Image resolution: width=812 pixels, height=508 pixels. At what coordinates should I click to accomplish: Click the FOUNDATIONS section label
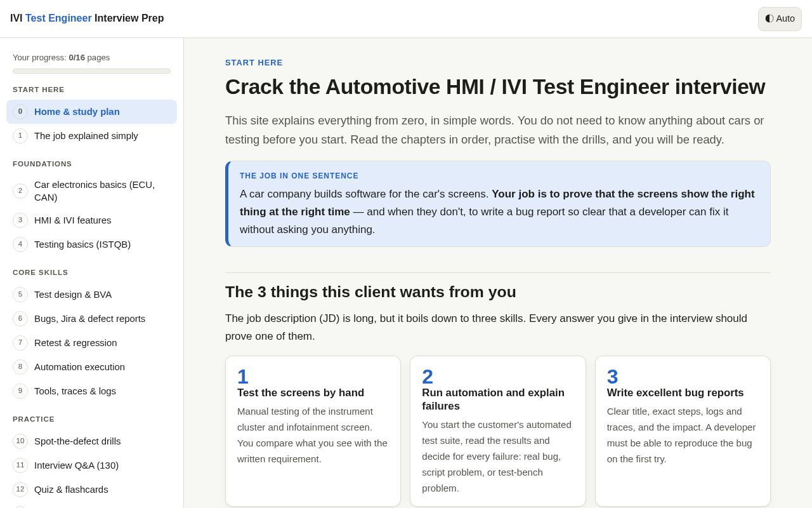click(43, 164)
